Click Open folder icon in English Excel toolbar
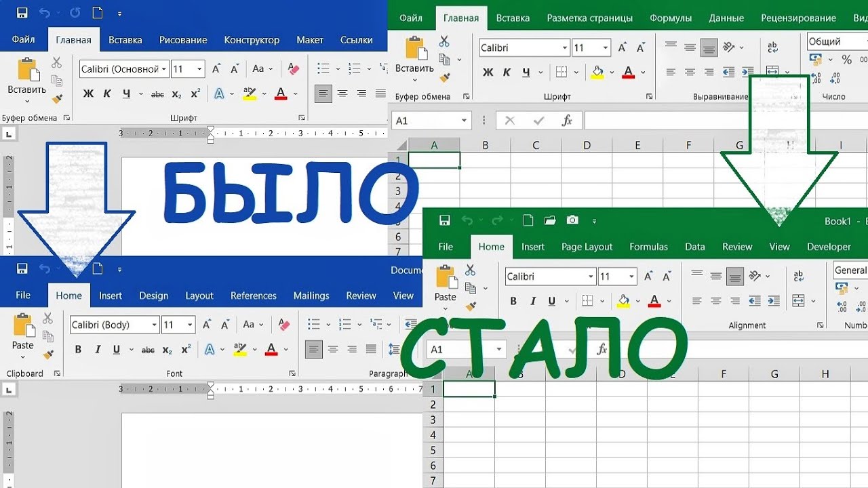The height and width of the screenshot is (488, 868). (550, 220)
